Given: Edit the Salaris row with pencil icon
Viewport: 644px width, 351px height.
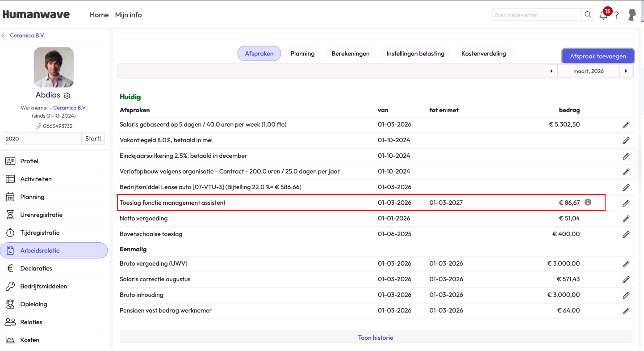Looking at the screenshot, I should point(626,125).
